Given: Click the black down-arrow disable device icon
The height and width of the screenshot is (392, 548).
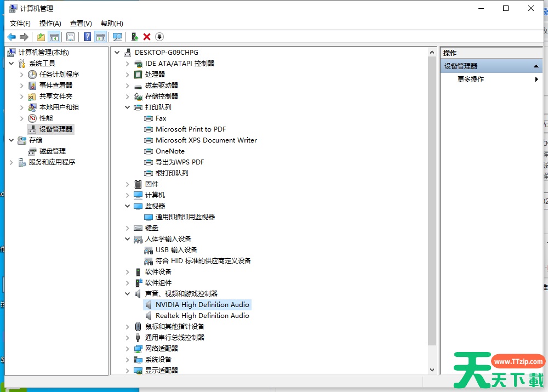Looking at the screenshot, I should click(x=159, y=37).
